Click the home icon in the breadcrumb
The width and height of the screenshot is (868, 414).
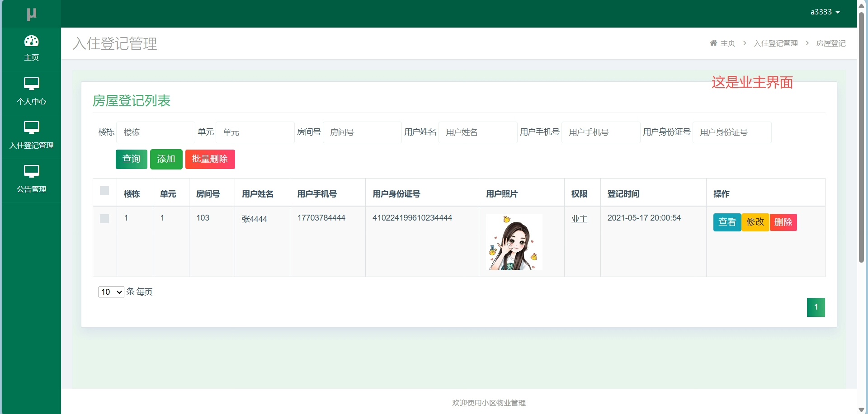(713, 43)
